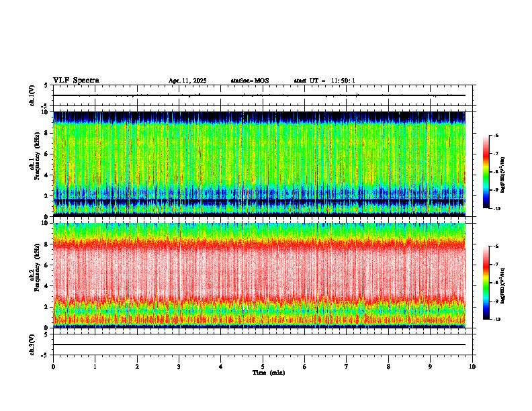Click the 8 kHz tick on ch.2 axis
The width and height of the screenshot is (532, 411).
pos(46,244)
